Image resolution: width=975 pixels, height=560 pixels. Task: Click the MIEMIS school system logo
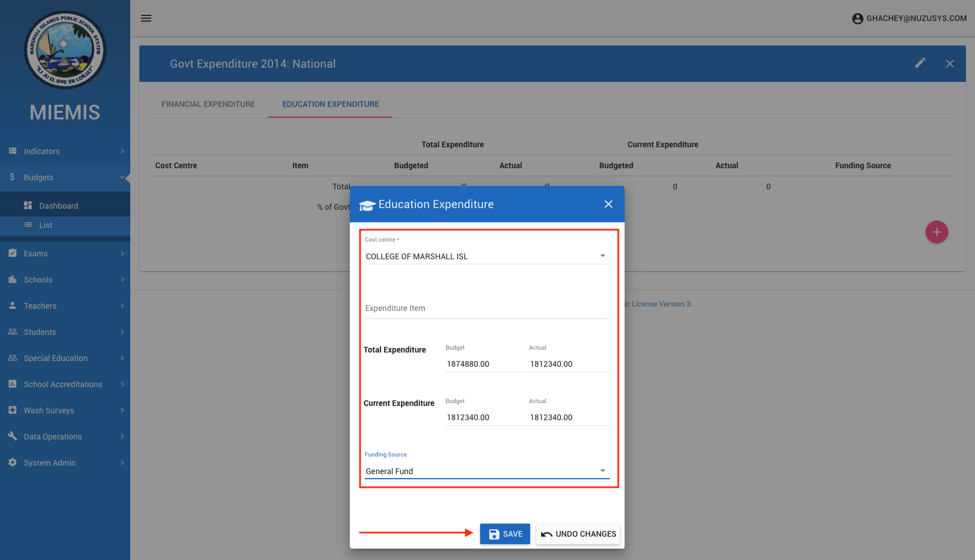pos(65,50)
